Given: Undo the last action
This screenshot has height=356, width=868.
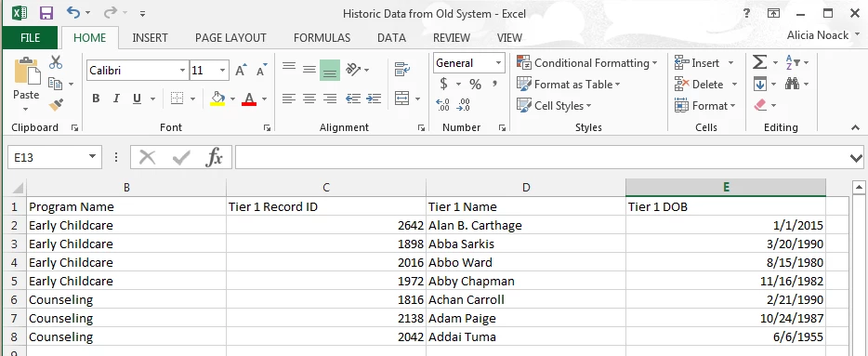Looking at the screenshot, I should coord(73,12).
